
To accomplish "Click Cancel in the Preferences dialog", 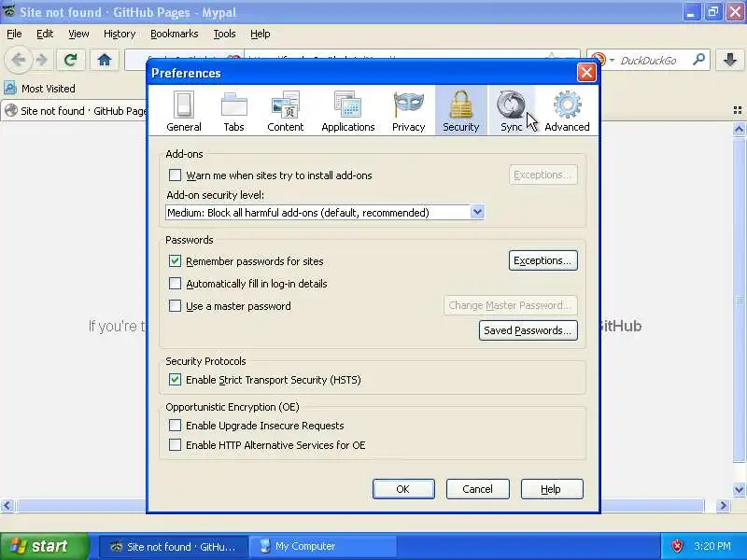I will click(x=478, y=489).
